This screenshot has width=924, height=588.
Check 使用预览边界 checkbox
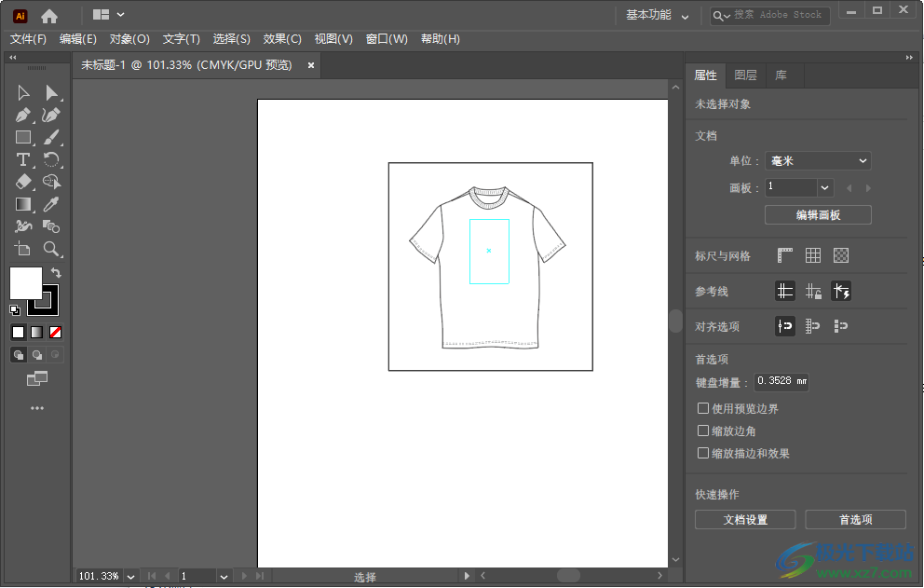tap(703, 408)
